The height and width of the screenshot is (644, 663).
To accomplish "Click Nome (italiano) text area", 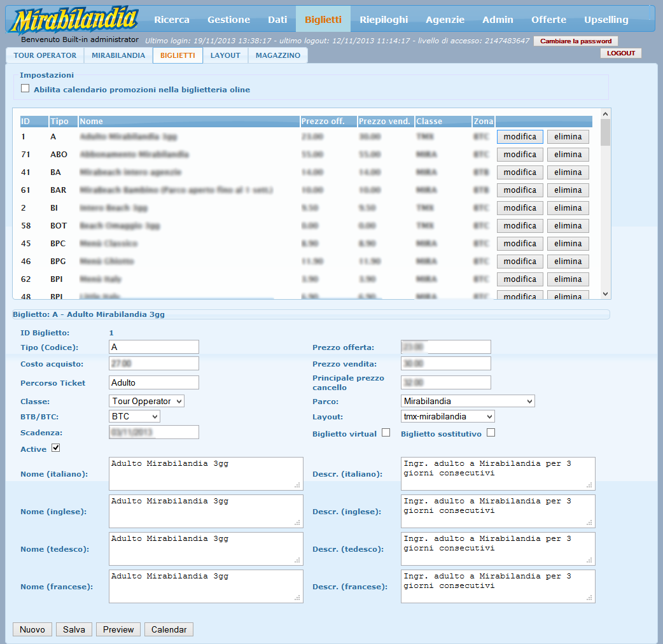I will (x=206, y=473).
